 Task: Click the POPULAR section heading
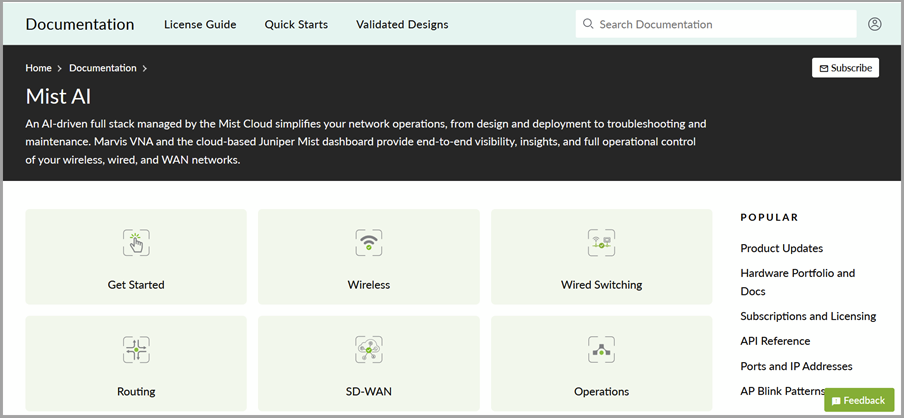(769, 217)
